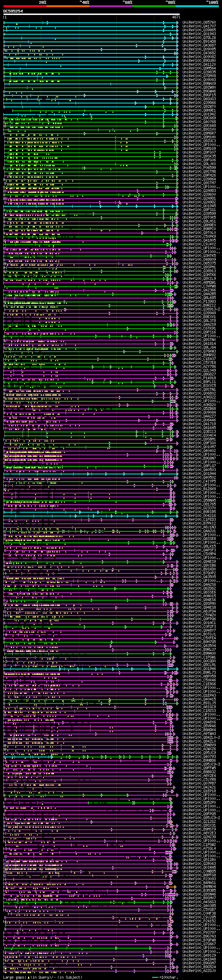Select the UniRef100_B9NAX9 label

199,83
